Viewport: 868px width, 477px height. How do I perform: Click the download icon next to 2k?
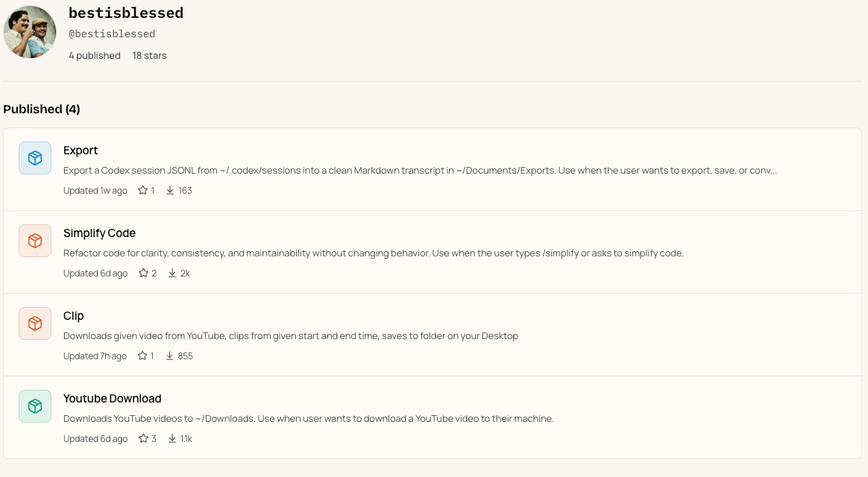tap(172, 273)
